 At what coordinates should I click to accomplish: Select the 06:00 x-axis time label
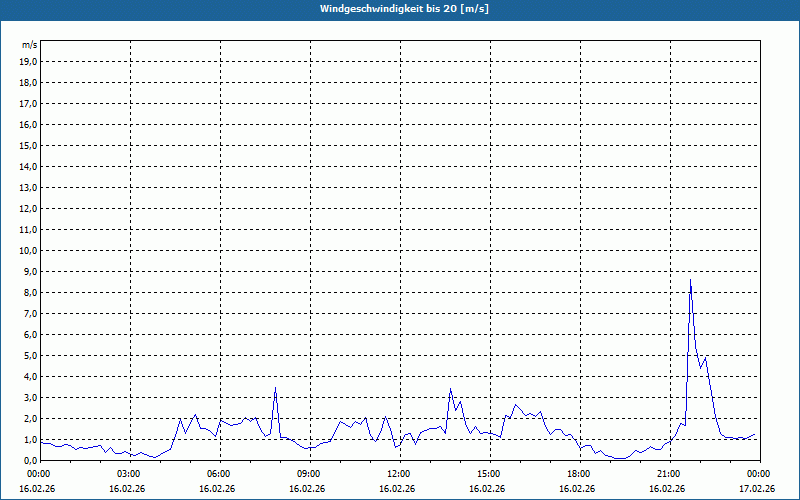pyautogui.click(x=217, y=473)
